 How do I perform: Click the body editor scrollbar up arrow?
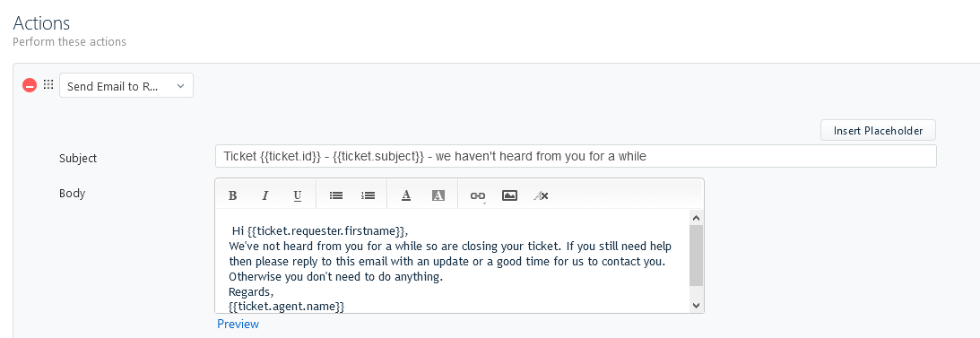[x=697, y=218]
